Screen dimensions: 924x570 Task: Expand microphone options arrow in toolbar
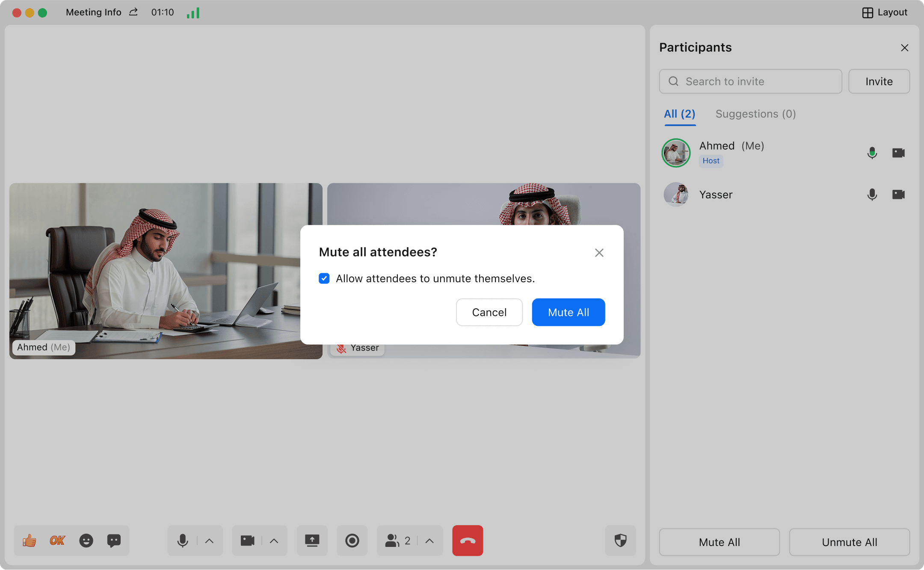(x=209, y=541)
